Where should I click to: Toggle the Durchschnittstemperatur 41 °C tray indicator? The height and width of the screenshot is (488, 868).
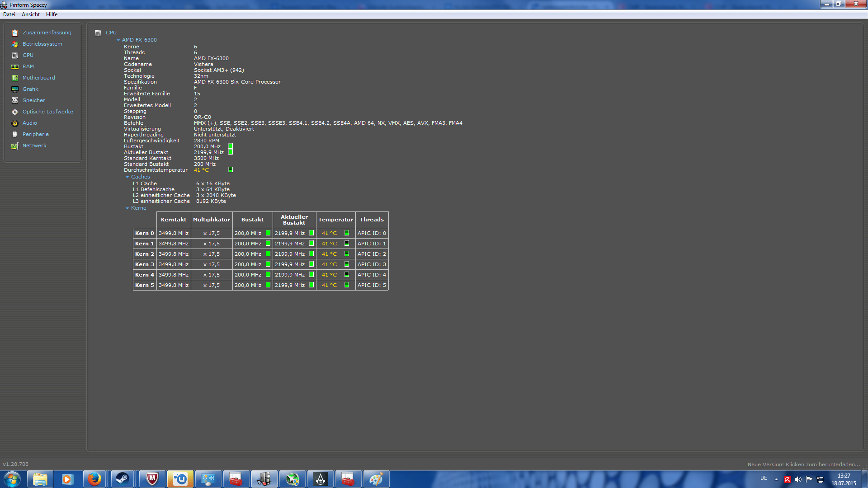pos(231,170)
